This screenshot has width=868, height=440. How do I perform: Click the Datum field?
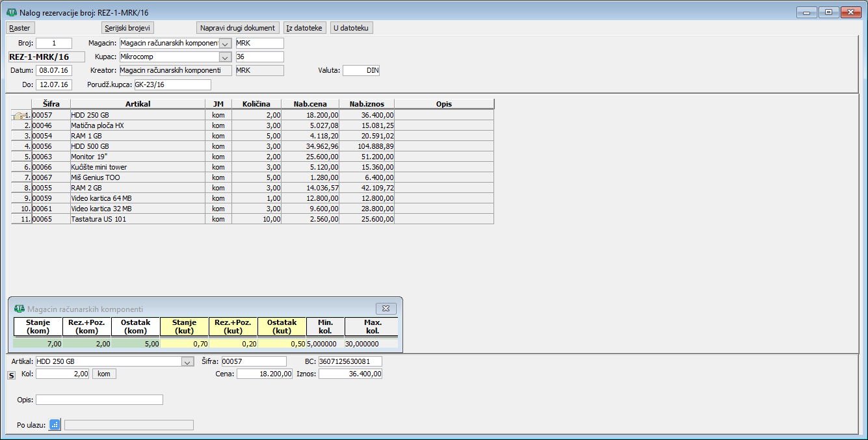[x=54, y=70]
